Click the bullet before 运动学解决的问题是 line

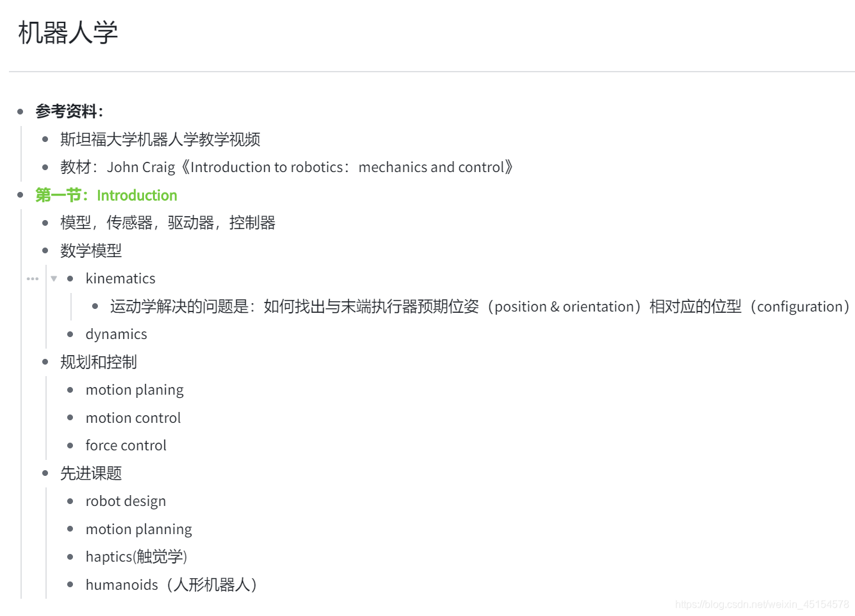pyautogui.click(x=95, y=306)
